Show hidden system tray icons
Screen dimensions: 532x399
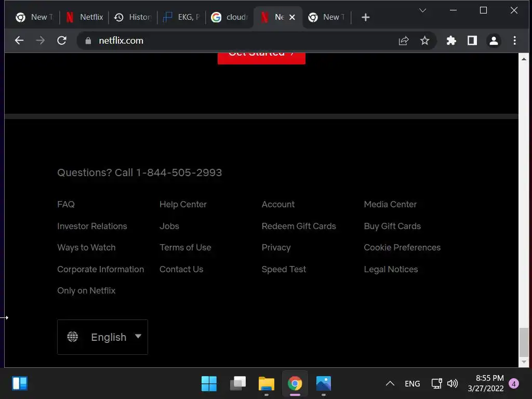(390, 383)
